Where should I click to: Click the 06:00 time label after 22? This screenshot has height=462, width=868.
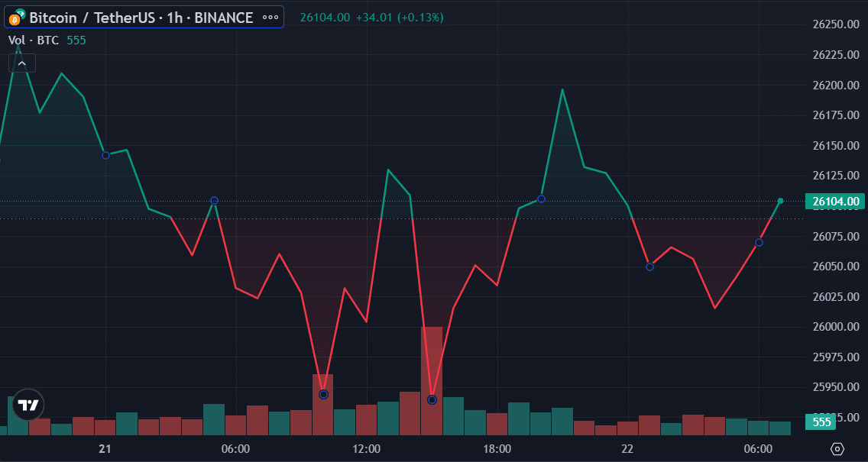pyautogui.click(x=759, y=449)
